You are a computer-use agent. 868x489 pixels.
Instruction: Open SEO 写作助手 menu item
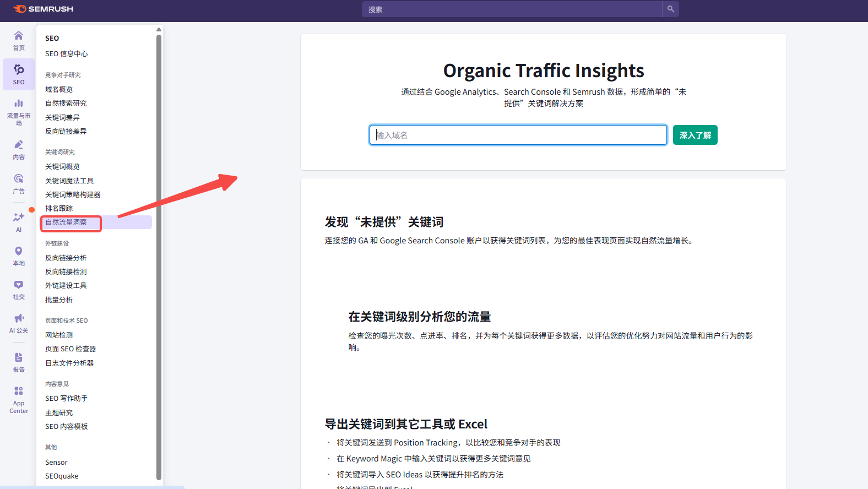coord(66,398)
